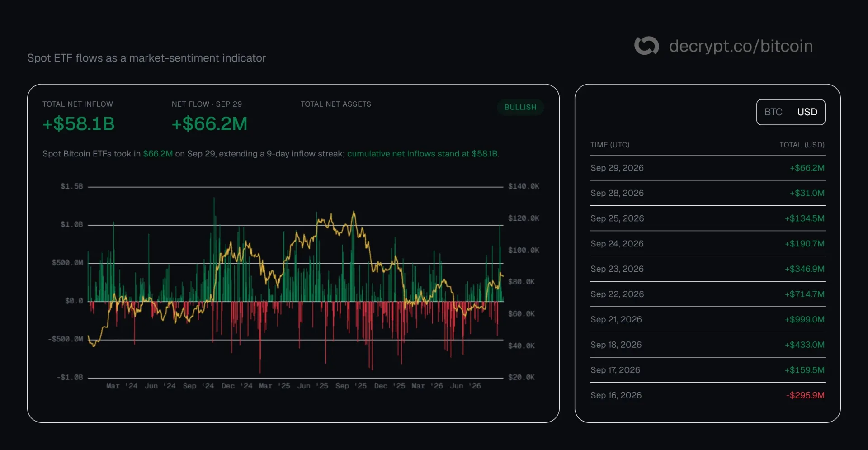The image size is (868, 450).
Task: Click the BULLISH sentiment badge
Action: (x=520, y=107)
